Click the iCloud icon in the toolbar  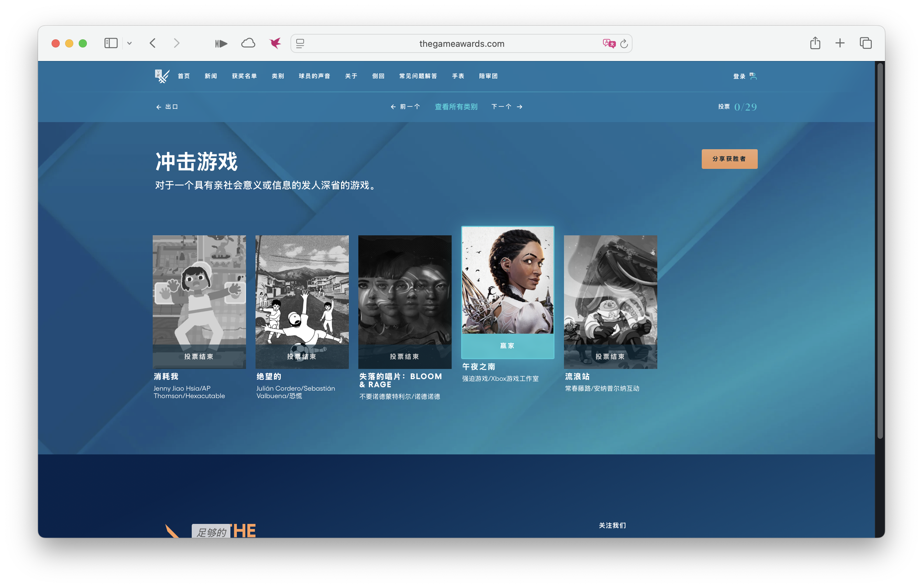point(248,43)
